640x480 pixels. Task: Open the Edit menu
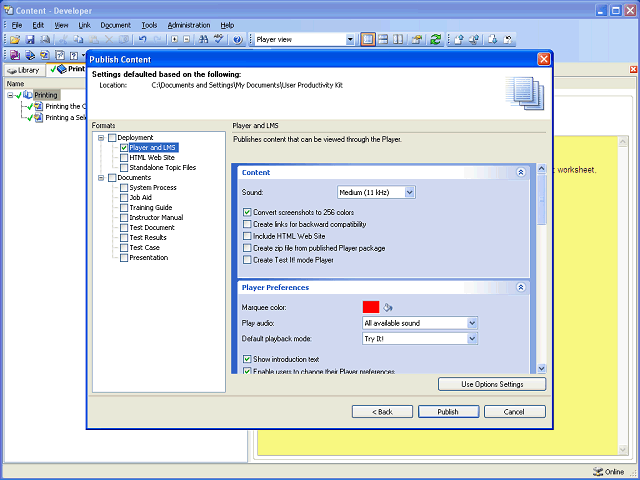click(38, 25)
